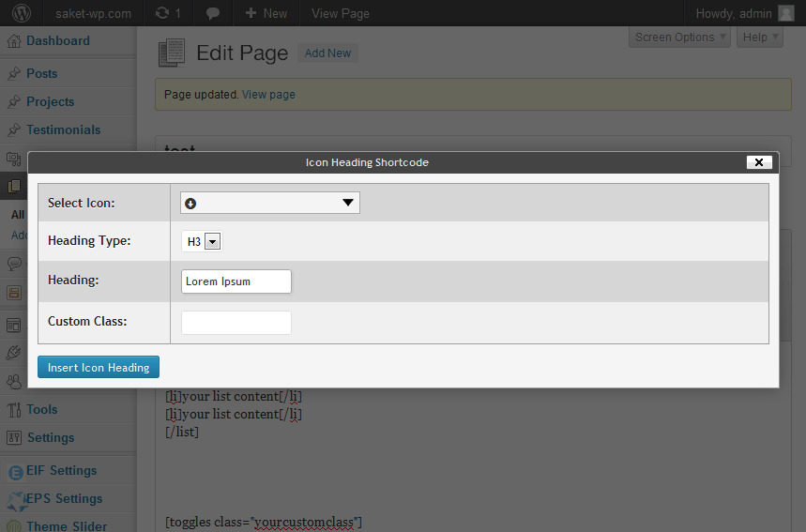Open the Testimonials menu item
The width and height of the screenshot is (806, 532).
click(63, 130)
